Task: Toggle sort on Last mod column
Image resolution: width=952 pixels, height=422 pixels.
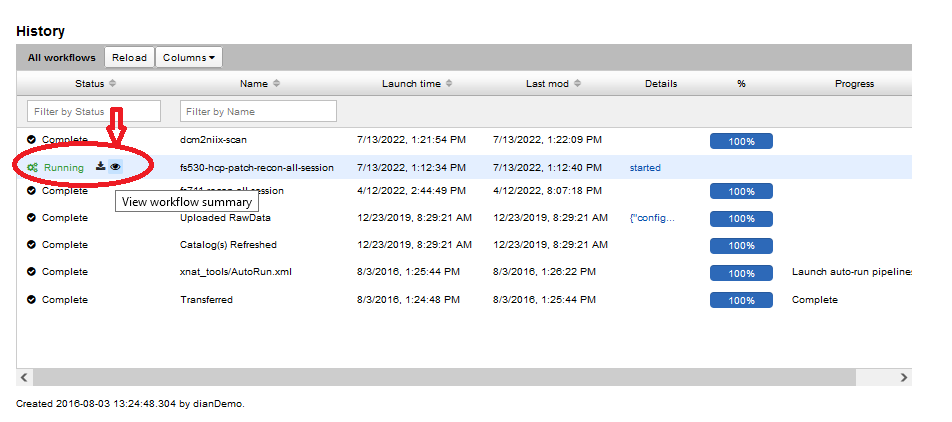Action: coord(577,84)
